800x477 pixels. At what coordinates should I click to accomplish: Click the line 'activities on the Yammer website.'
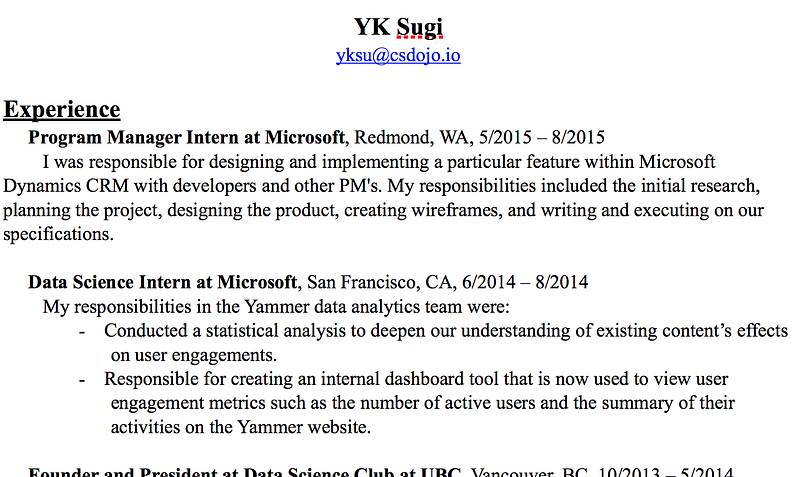tap(241, 427)
